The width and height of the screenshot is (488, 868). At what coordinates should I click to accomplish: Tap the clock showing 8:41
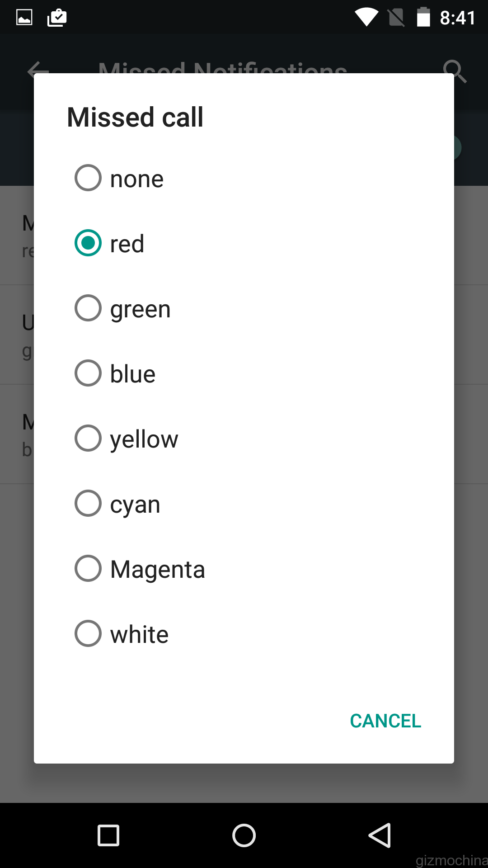click(x=458, y=18)
